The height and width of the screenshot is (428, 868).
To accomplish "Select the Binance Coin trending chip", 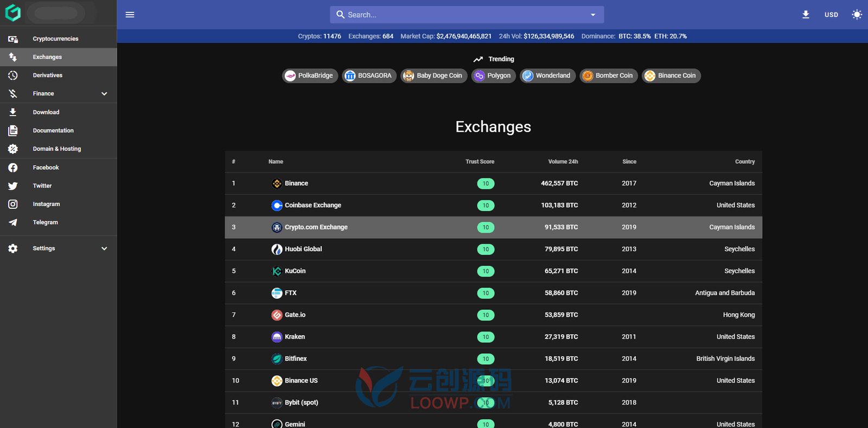I will pyautogui.click(x=671, y=75).
